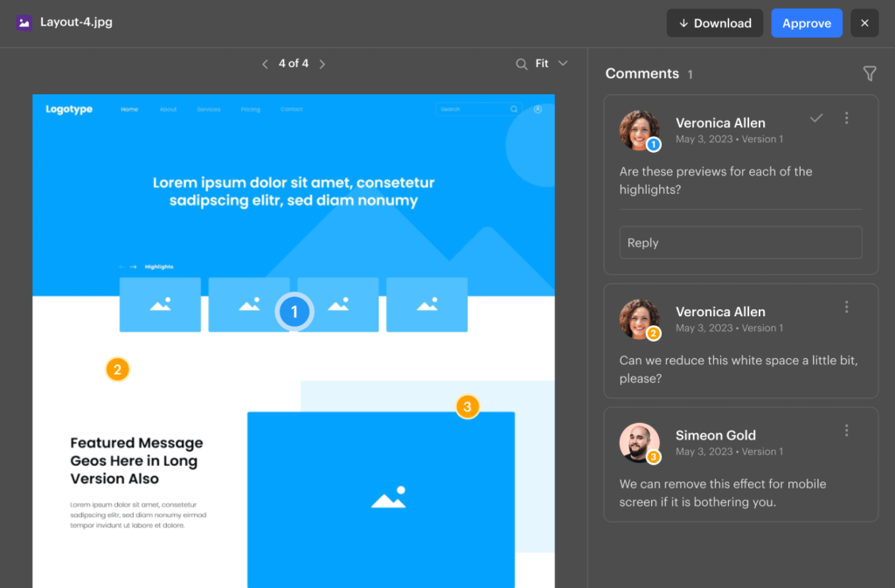Open options menu for Simeon Gold comment

[x=846, y=430]
